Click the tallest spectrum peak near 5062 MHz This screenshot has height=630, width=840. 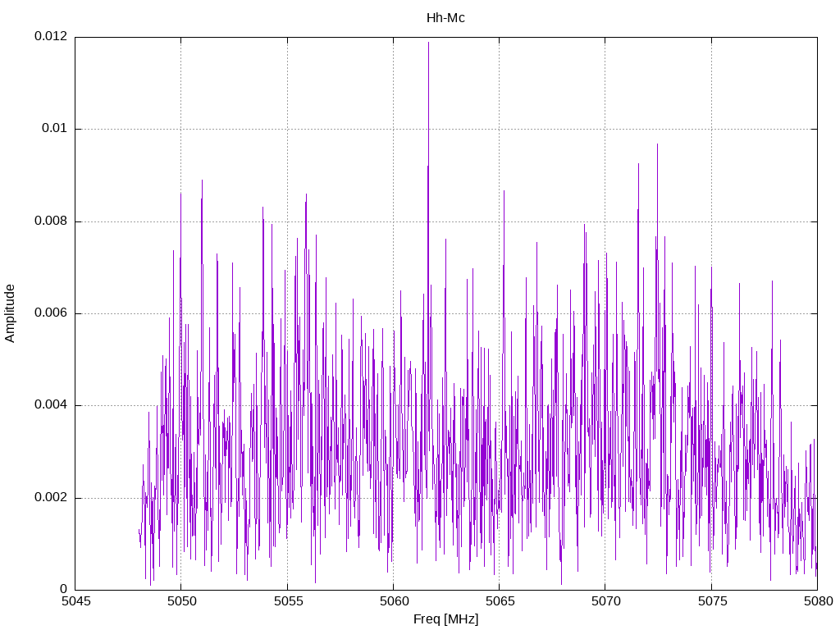coord(428,43)
